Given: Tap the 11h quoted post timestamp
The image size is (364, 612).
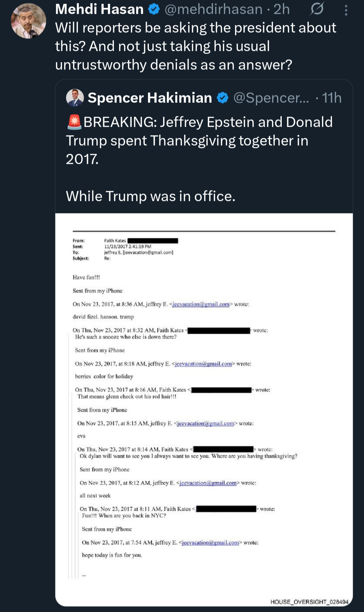Looking at the screenshot, I should [x=332, y=98].
